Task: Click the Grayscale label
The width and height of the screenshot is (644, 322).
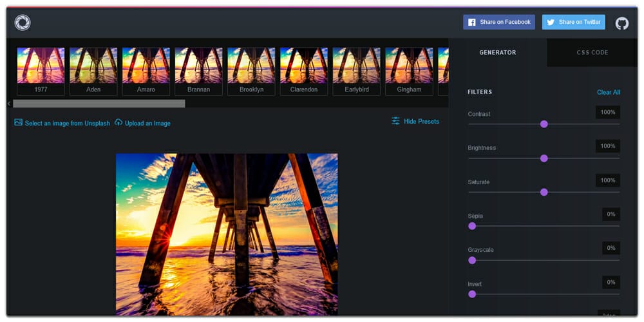Action: tap(480, 250)
